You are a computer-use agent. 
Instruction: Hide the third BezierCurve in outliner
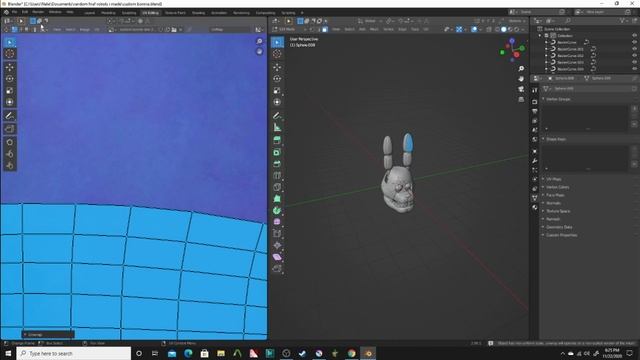[x=634, y=56]
